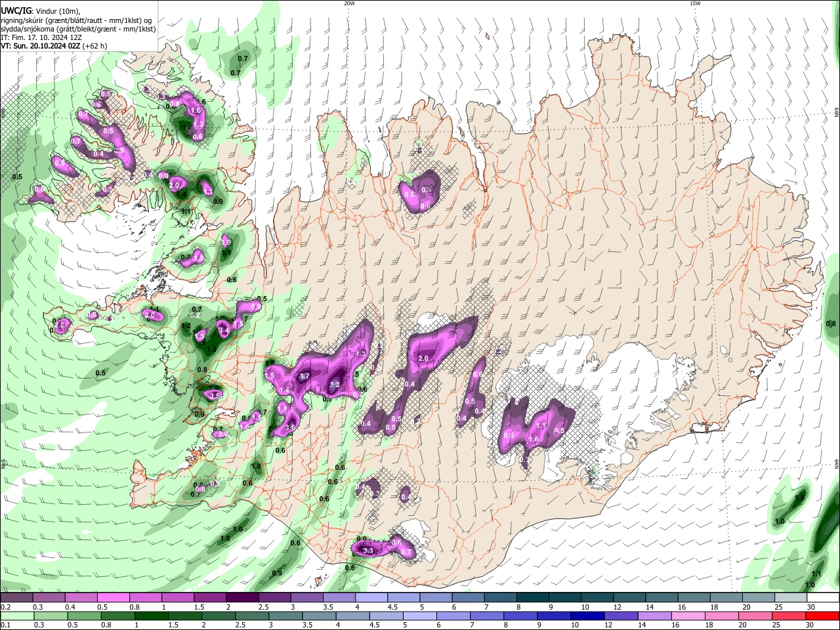The height and width of the screenshot is (630, 840).
Task: Click the 'UWC/IG: Vindur (10m)' title line
Action: coord(41,11)
